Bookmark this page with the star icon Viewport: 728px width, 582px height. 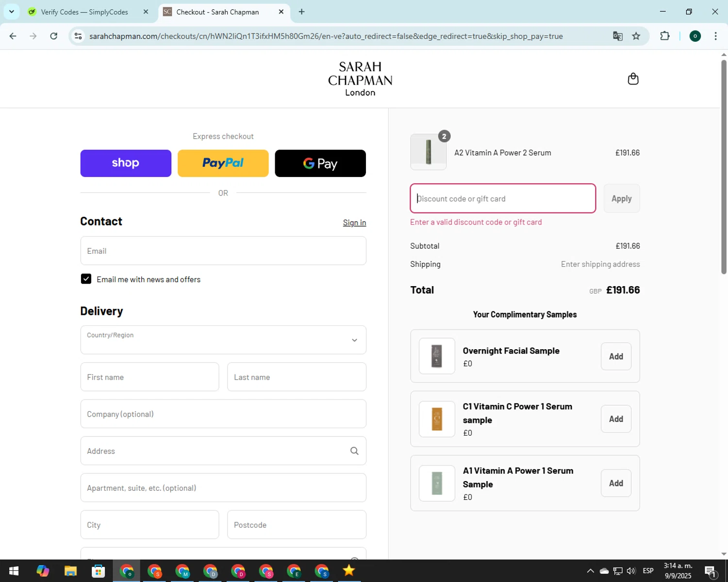pos(636,36)
